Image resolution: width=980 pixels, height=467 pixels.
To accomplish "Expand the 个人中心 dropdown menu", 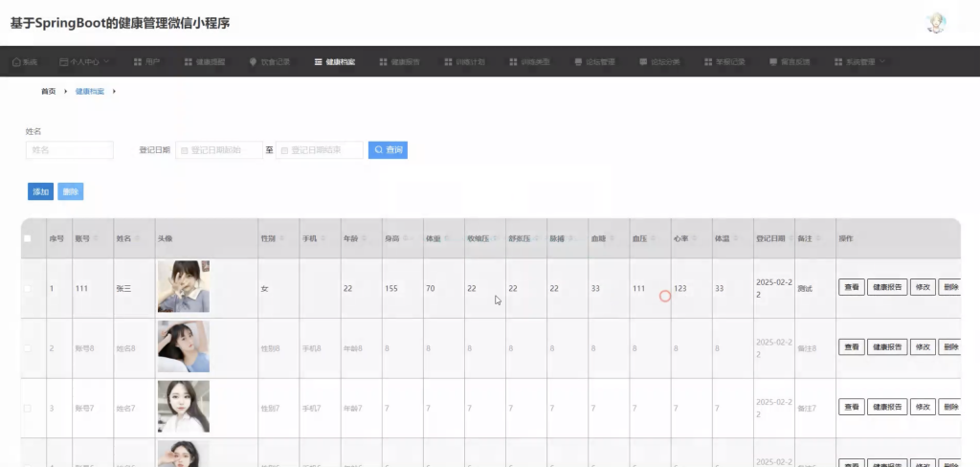I will (x=84, y=62).
